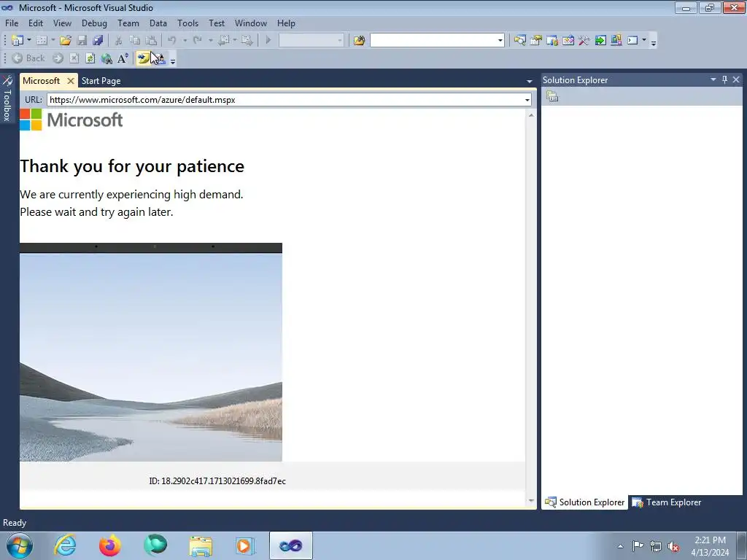Open the Properties Window toolbar icon
The image size is (747, 560).
(x=536, y=41)
